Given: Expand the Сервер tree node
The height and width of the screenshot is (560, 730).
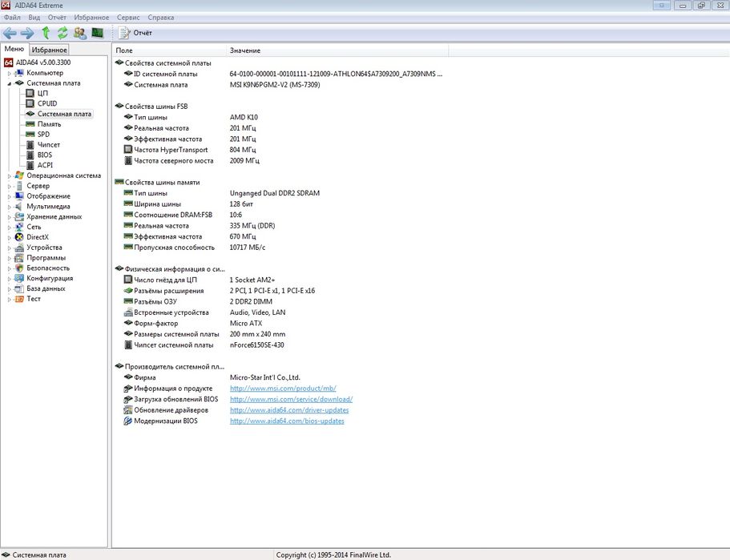Looking at the screenshot, I should (9, 186).
